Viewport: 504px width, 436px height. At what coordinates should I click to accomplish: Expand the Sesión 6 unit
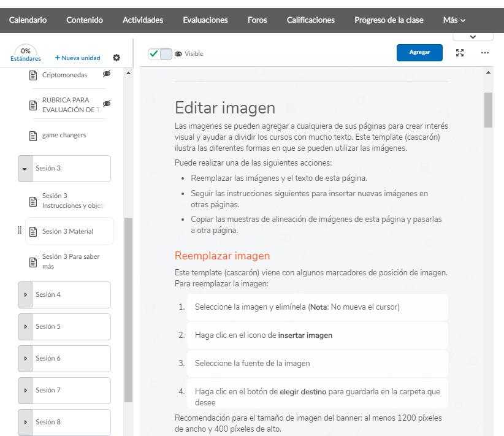click(25, 359)
